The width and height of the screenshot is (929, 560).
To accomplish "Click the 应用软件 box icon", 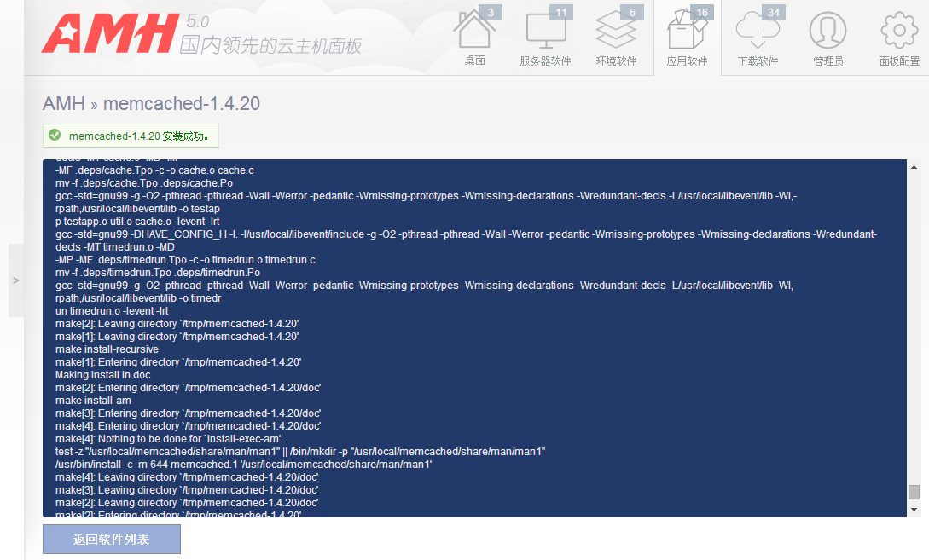I will [x=687, y=32].
